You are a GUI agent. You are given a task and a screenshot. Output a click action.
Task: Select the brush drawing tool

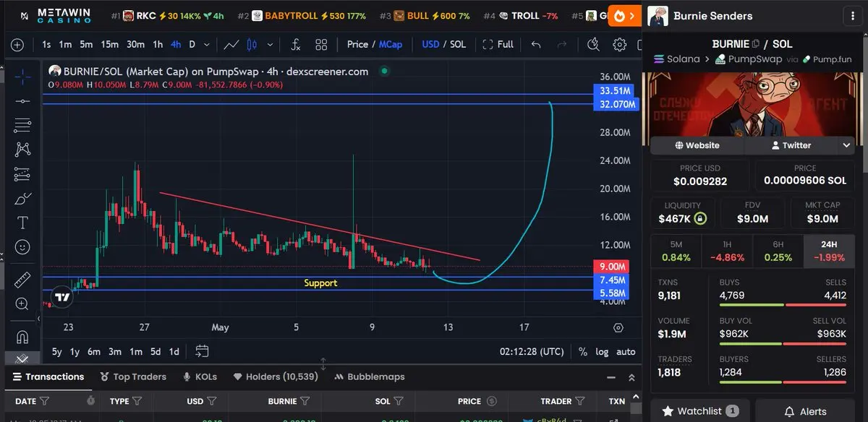[x=22, y=198]
